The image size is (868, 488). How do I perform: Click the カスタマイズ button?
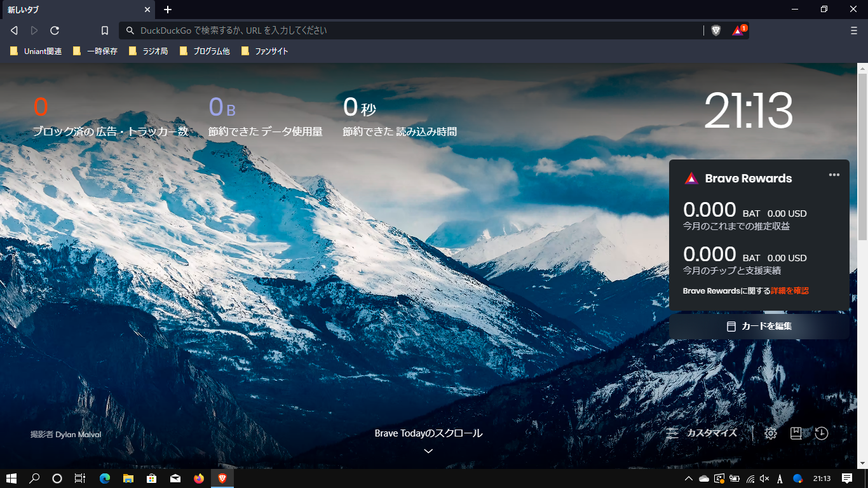(x=703, y=433)
